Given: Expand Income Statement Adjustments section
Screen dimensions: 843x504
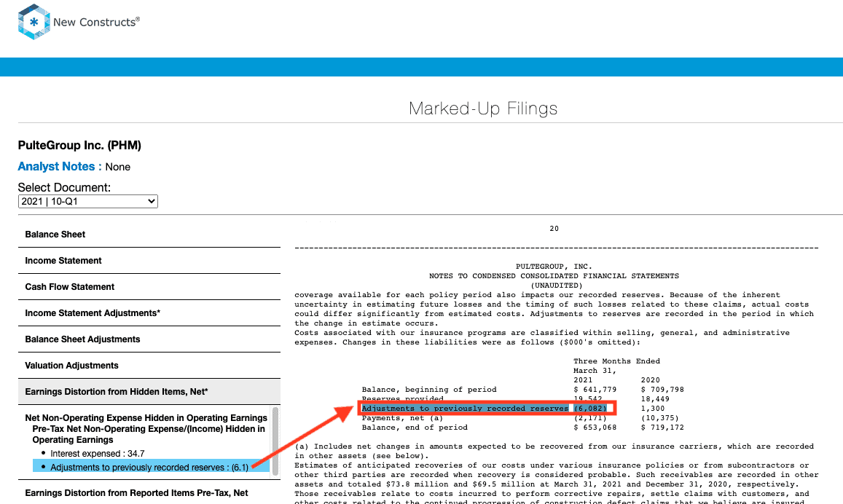Looking at the screenshot, I should [x=149, y=313].
